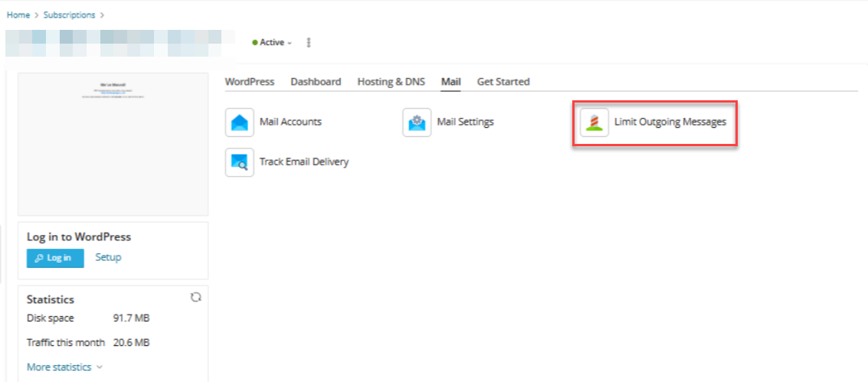Open the Mail Accounts icon
The width and height of the screenshot is (868, 382).
pyautogui.click(x=239, y=122)
